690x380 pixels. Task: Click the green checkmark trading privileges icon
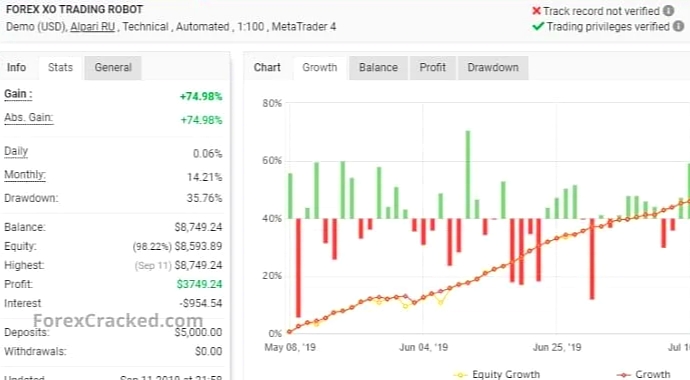[x=538, y=26]
